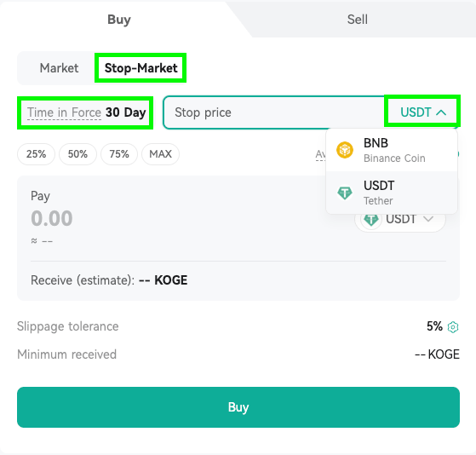Open the Time in Force 30 Day selector
Image resolution: width=476 pixels, height=455 pixels.
point(86,112)
